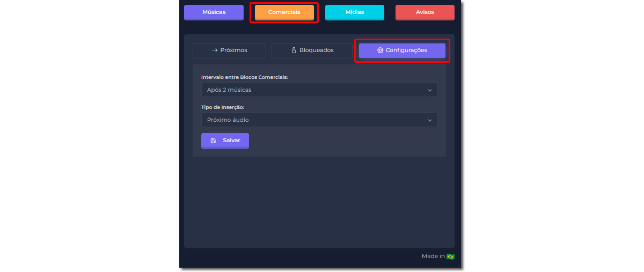Switch to the Mídias tab
The height and width of the screenshot is (272, 644).
point(354,12)
